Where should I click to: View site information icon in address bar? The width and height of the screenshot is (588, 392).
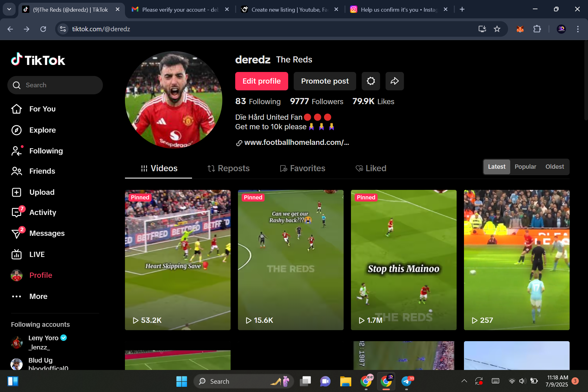(x=63, y=29)
